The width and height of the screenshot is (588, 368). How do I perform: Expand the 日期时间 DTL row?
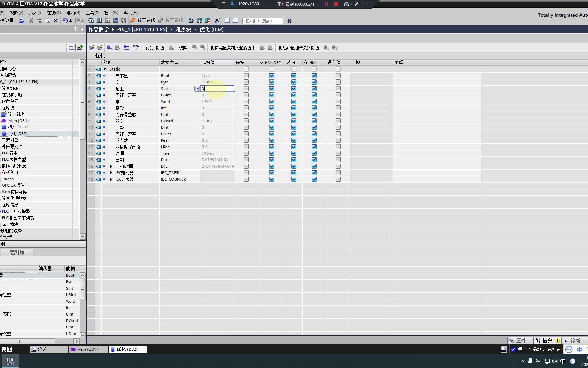point(111,166)
